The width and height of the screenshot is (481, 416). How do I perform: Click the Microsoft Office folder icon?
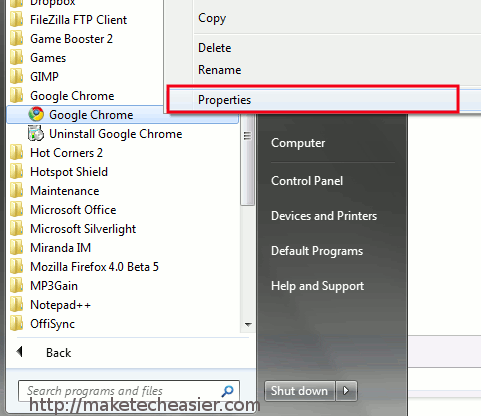16,210
